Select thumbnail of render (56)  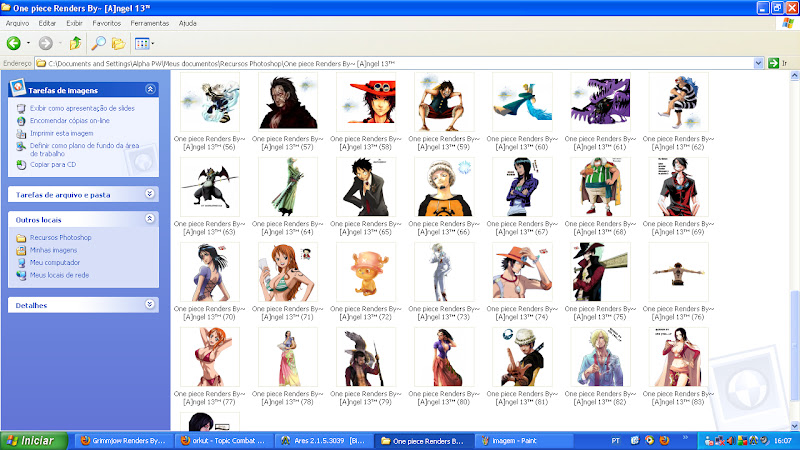pyautogui.click(x=210, y=102)
